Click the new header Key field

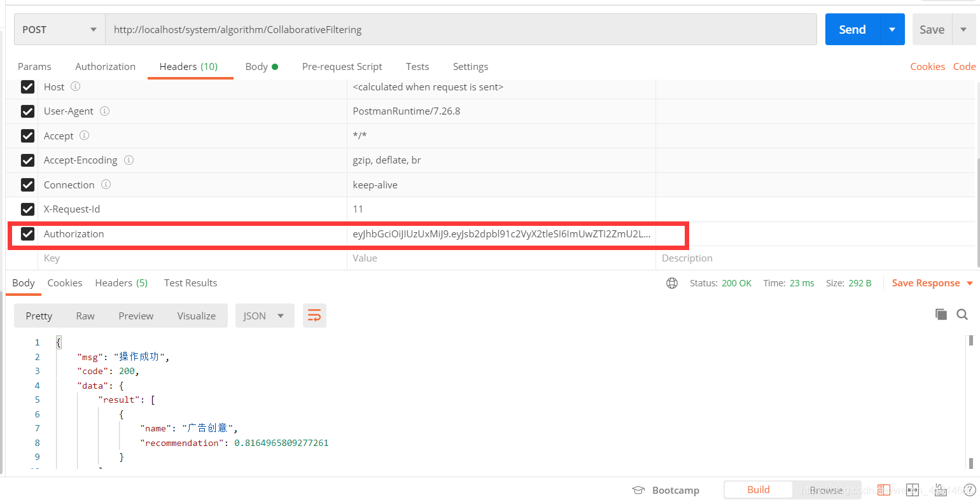click(x=192, y=258)
